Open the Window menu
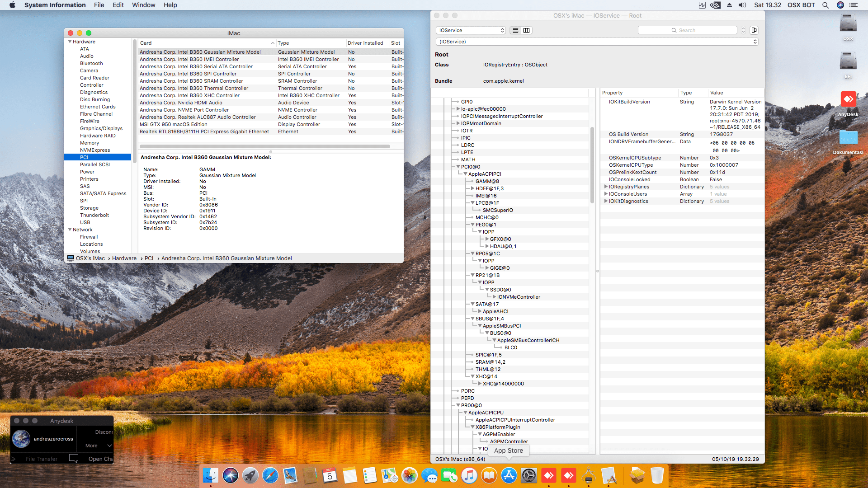The image size is (868, 488). [x=143, y=5]
